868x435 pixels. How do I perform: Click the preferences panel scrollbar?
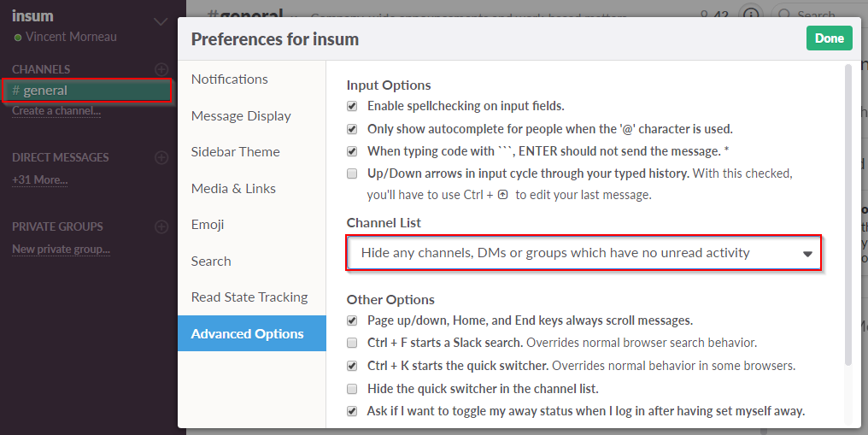(x=847, y=214)
